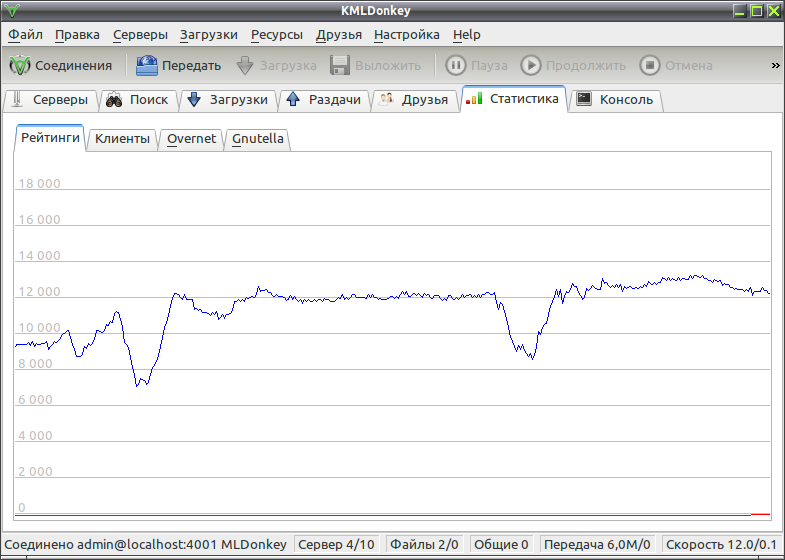Click the Пауза toolbar label
The height and width of the screenshot is (560, 785).
click(x=489, y=66)
